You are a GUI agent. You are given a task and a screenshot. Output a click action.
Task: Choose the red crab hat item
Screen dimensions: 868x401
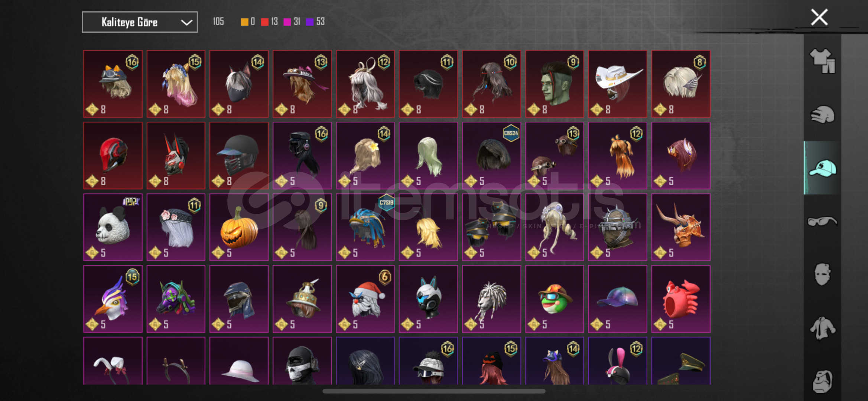tap(681, 299)
